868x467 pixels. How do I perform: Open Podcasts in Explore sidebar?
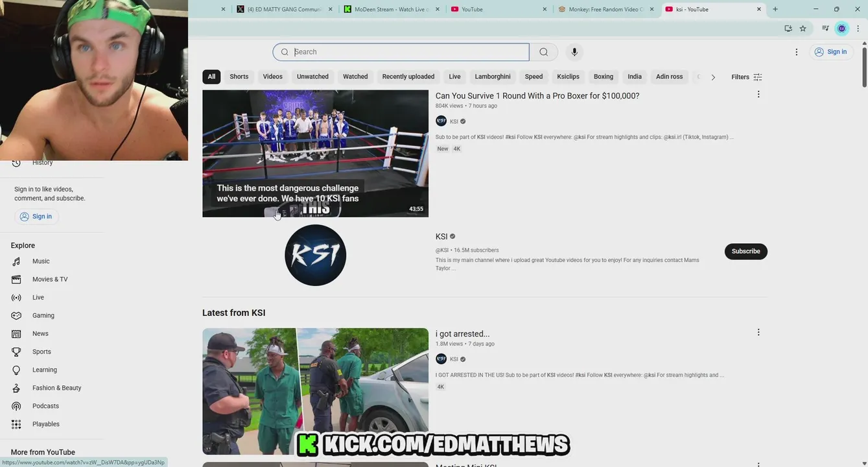(45, 407)
